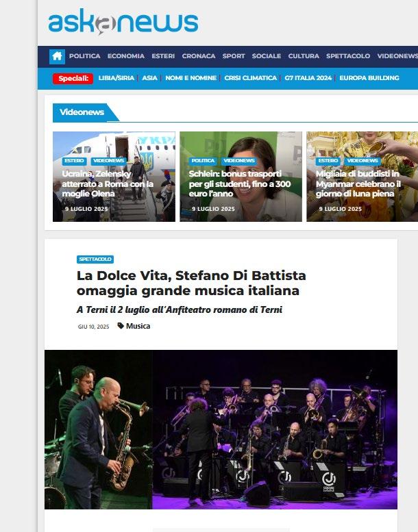Click the home icon in navigation bar
The width and height of the screenshot is (418, 532).
coord(57,56)
